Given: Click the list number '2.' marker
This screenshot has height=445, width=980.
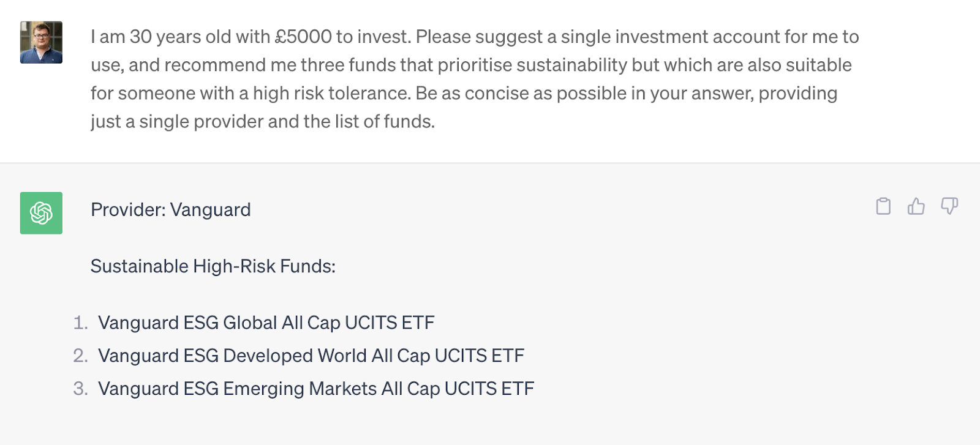Looking at the screenshot, I should [80, 356].
